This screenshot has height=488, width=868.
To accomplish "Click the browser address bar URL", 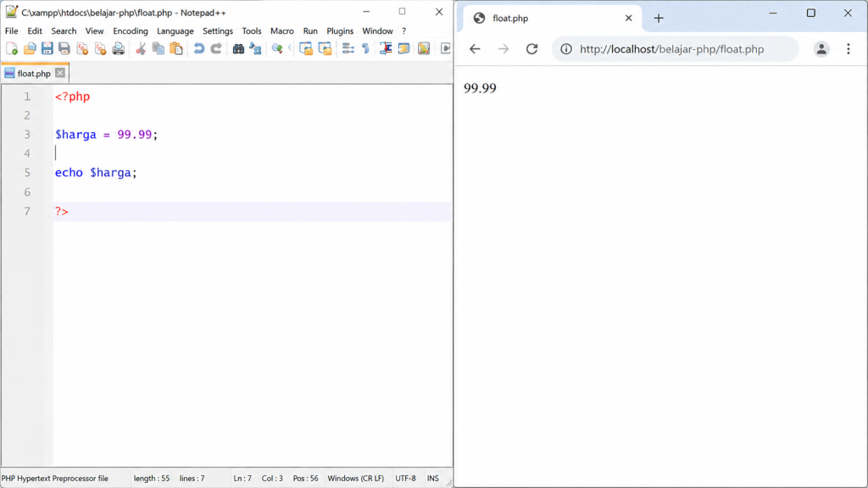I will (671, 49).
